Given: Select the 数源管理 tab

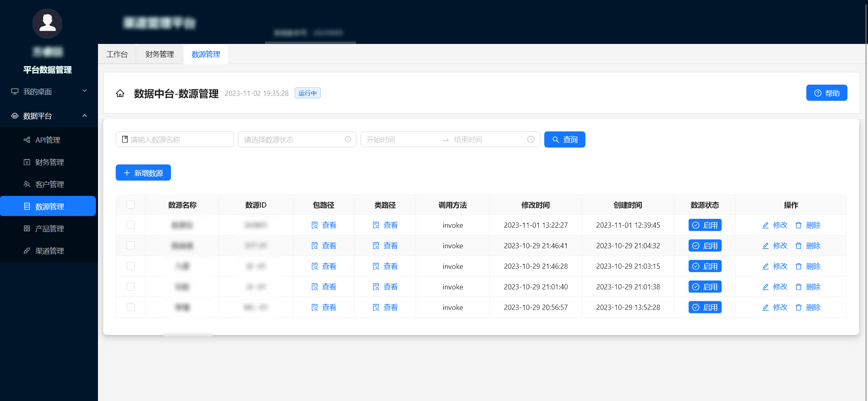Looking at the screenshot, I should pos(206,54).
